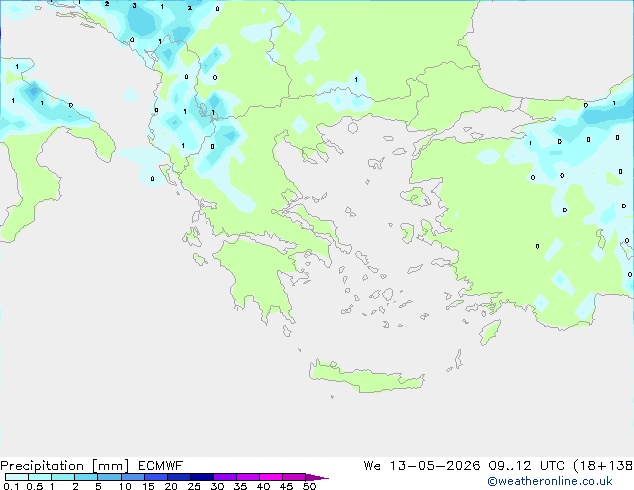The width and height of the screenshot is (634, 490).
Task: Click the '15' legend scale label
Action: [148, 486]
